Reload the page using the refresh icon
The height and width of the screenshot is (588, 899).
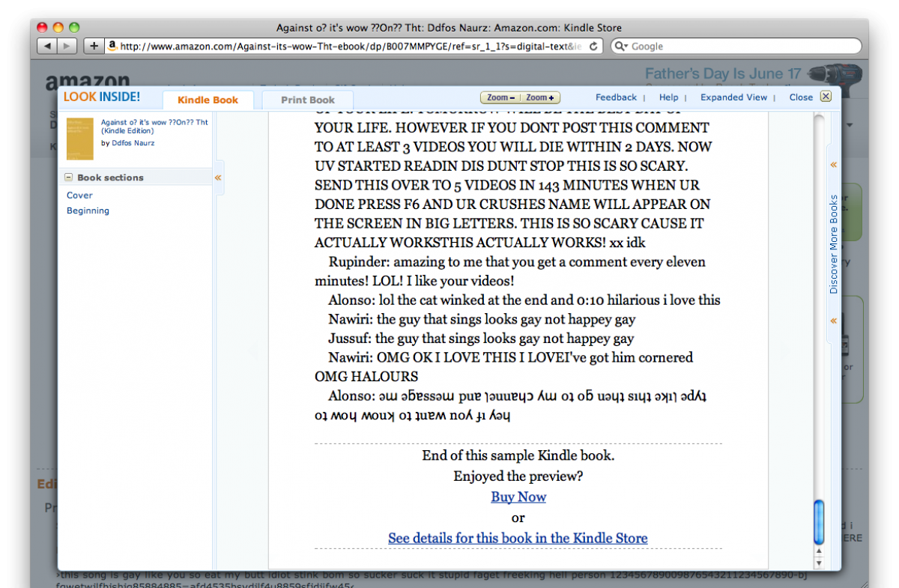pos(593,46)
